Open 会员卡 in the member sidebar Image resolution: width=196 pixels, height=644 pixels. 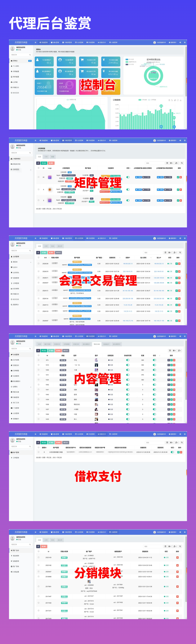coord(15,267)
